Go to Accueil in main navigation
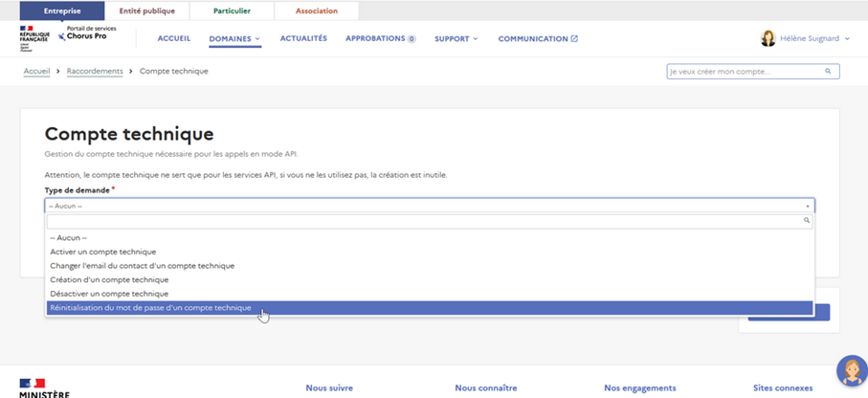The height and width of the screenshot is (398, 868). (x=174, y=39)
